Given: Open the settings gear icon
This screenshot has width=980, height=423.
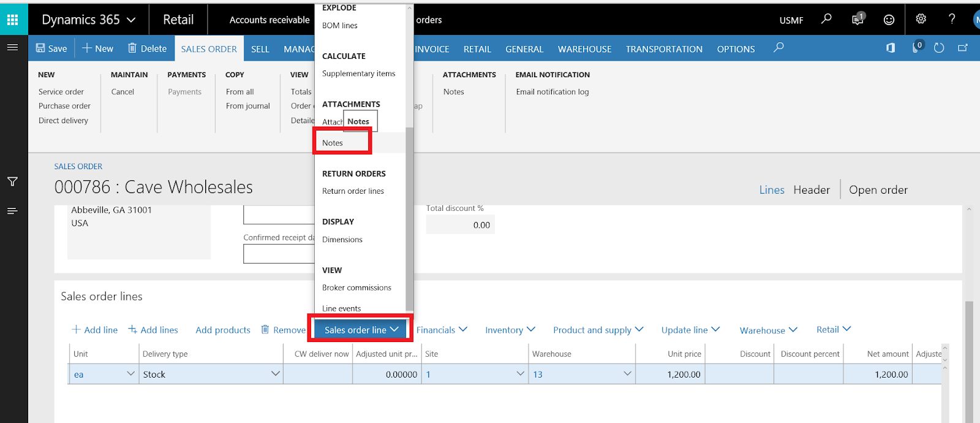Looking at the screenshot, I should coord(921,19).
